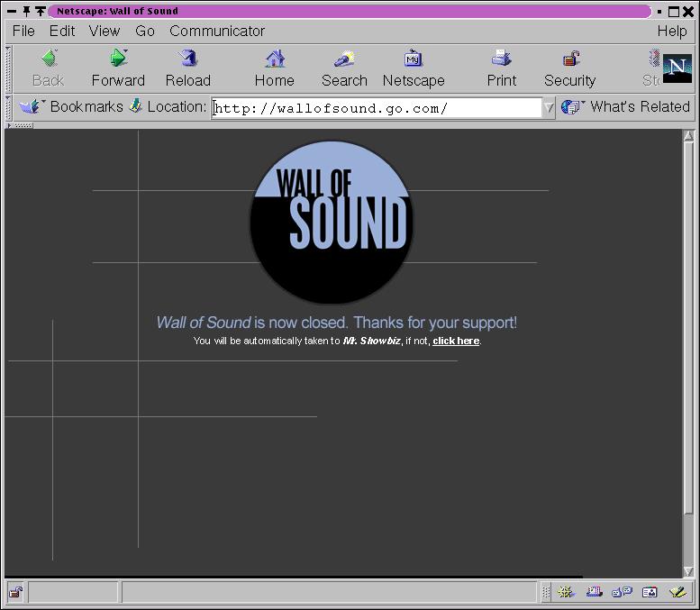700x610 pixels.
Task: Open Address Book from component bar
Action: tap(650, 593)
